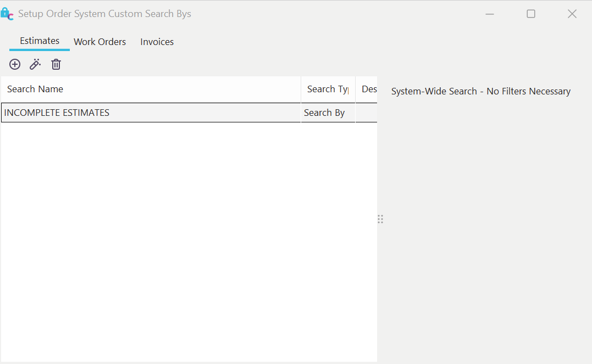Screen dimensions: 592x364
Task: Maximize the Custom Search Bys window
Action: [x=531, y=14]
